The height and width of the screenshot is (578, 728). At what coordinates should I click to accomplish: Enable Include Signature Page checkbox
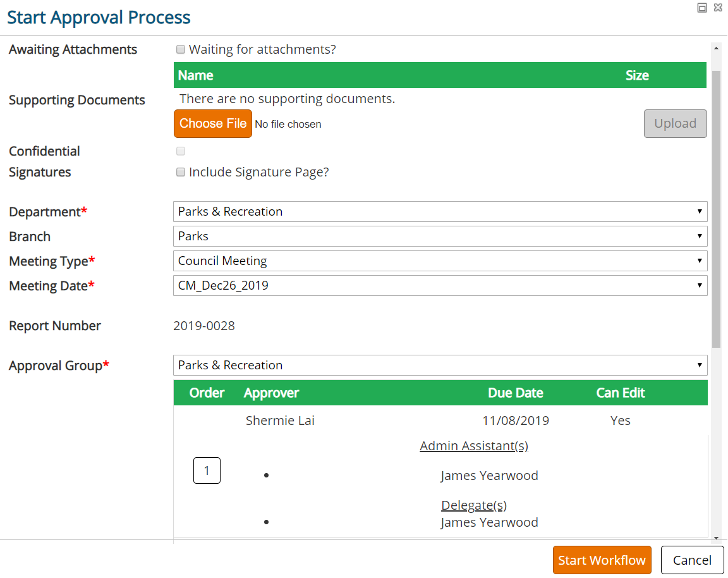point(181,172)
